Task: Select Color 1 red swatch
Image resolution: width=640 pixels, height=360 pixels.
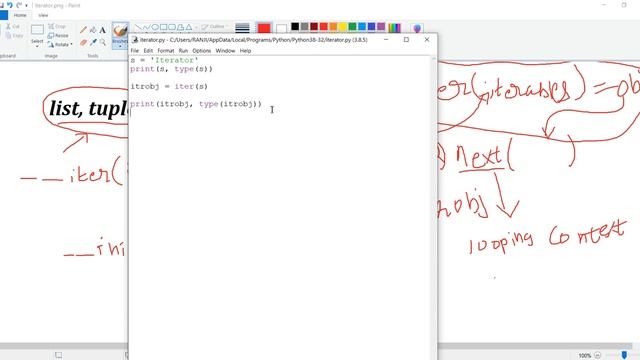Action: pos(264,28)
